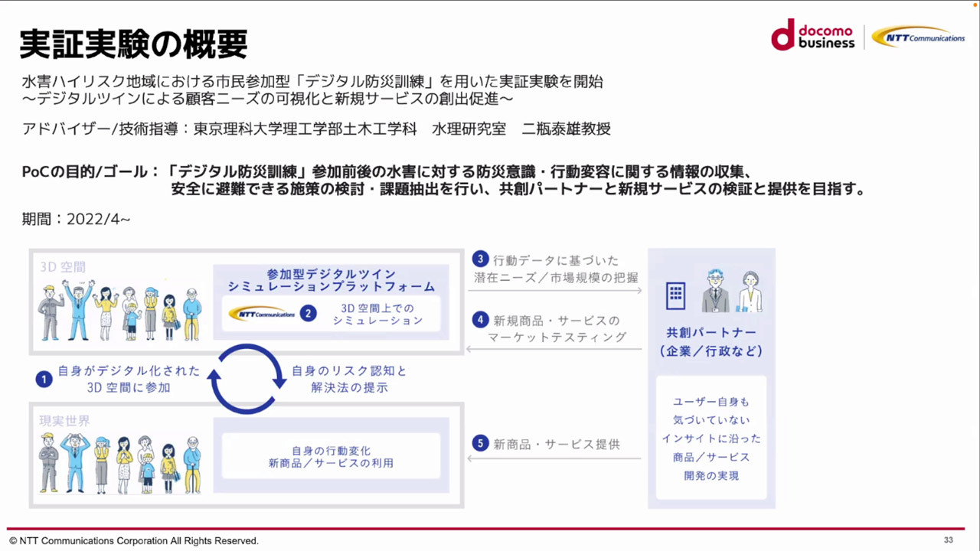
Task: Click 自身のリスク認知と解決法の提示 text
Action: (x=349, y=379)
